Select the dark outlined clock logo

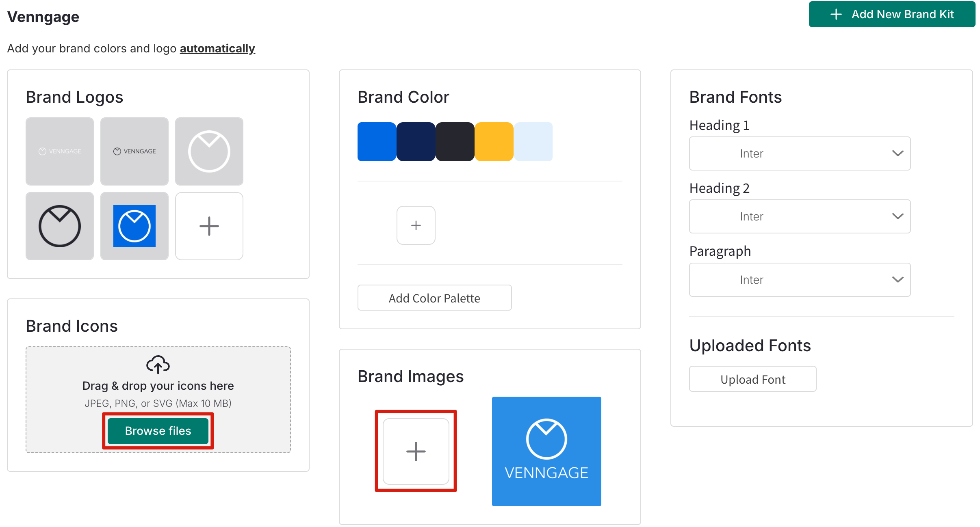[59, 226]
